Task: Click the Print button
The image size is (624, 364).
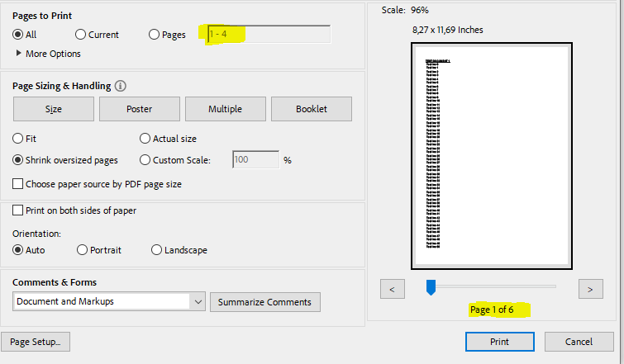Action: tap(499, 342)
